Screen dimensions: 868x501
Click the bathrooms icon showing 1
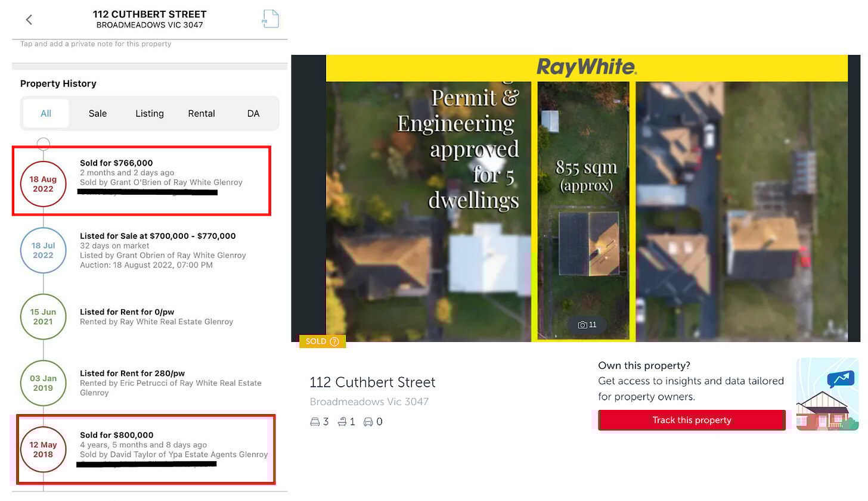342,422
